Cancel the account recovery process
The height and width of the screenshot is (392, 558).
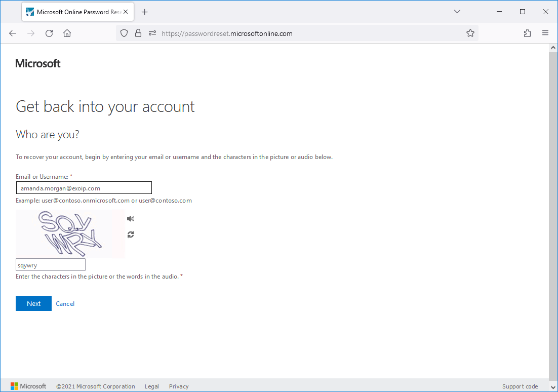tap(65, 303)
